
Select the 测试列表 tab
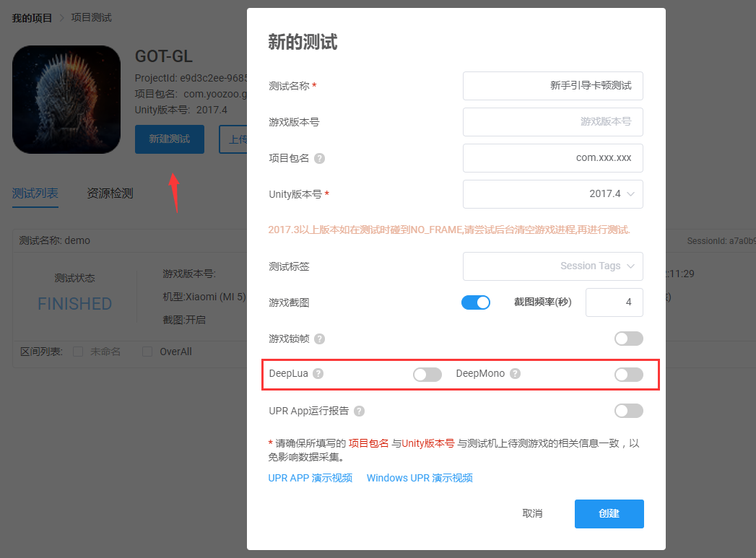(x=35, y=193)
